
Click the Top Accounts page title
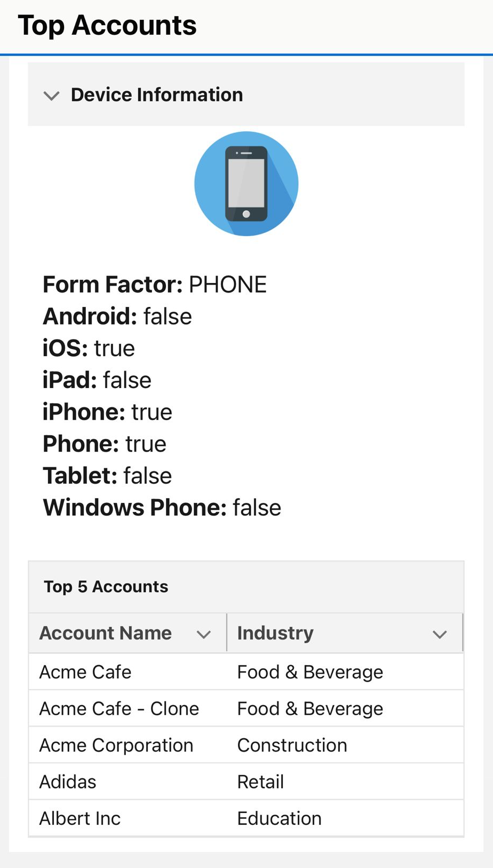coord(107,25)
